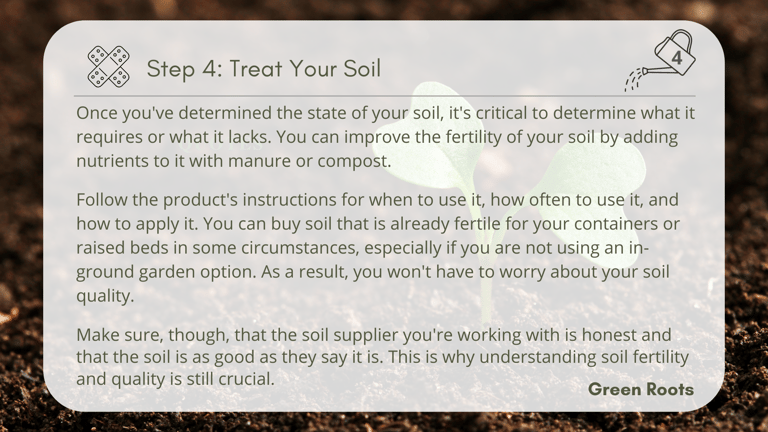Screen dimensions: 768x432
Task: Click the divider line under the heading
Action: coord(384,96)
